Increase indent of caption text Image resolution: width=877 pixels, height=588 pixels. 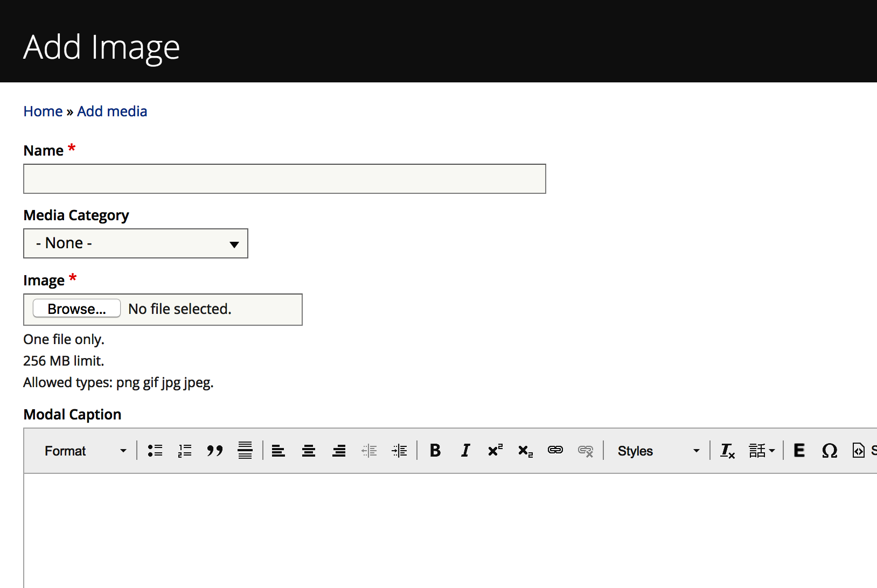coord(399,451)
